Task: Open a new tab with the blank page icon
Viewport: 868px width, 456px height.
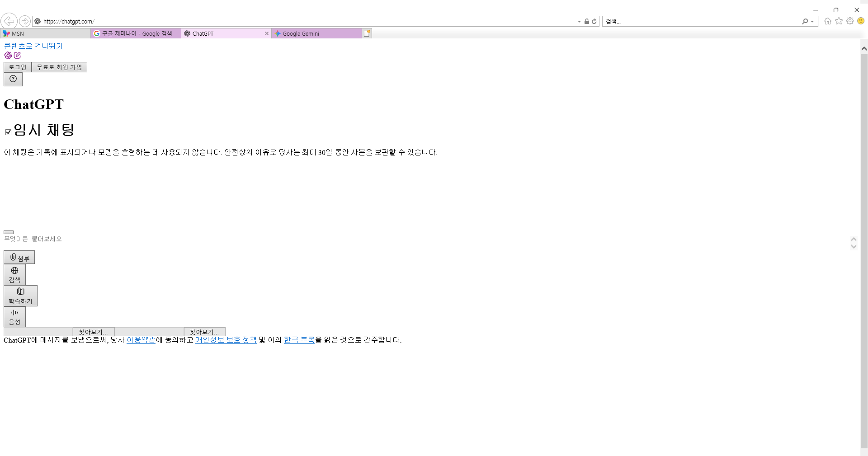Action: (x=367, y=33)
